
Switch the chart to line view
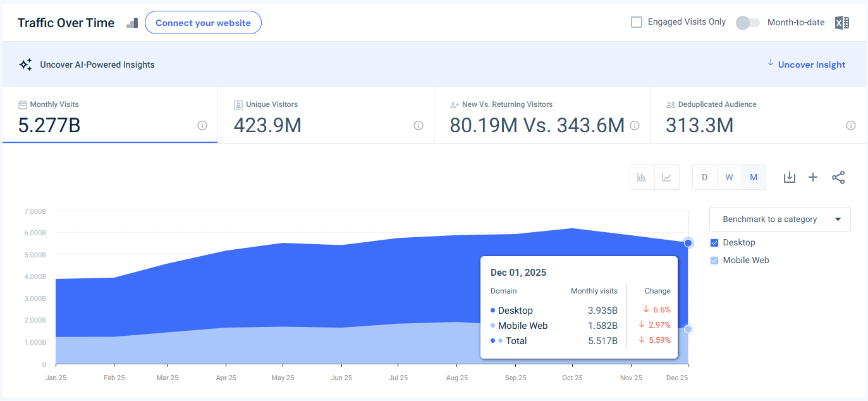coord(668,177)
